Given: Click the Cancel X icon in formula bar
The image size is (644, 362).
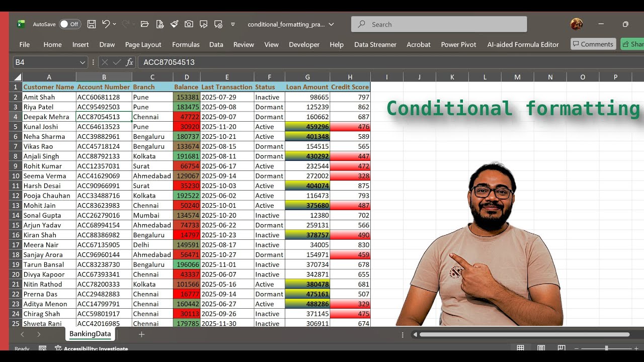Looking at the screenshot, I should click(105, 62).
